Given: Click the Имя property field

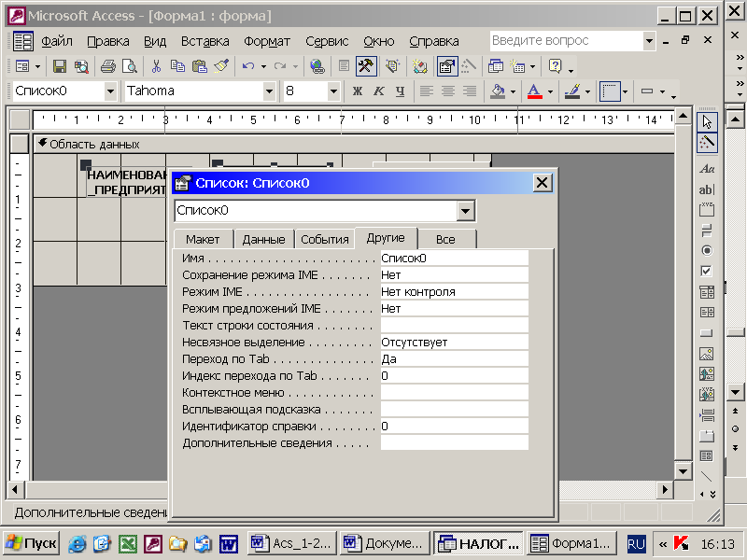Looking at the screenshot, I should tap(454, 259).
